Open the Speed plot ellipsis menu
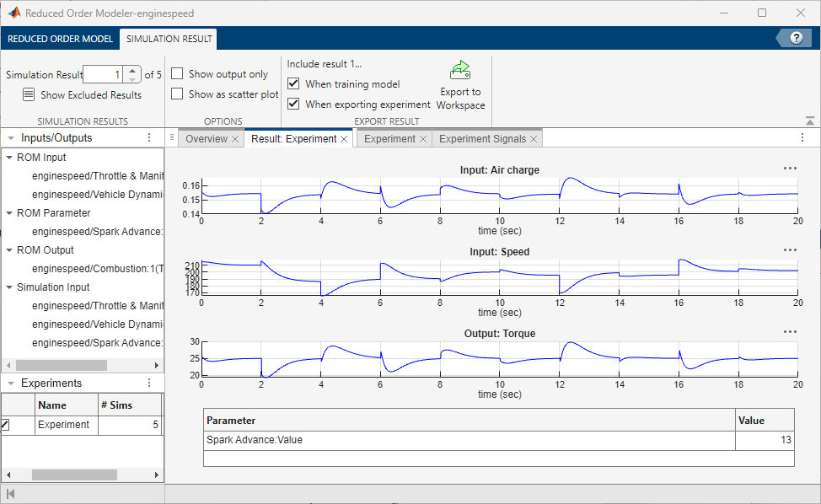The height and width of the screenshot is (504, 821). 790,249
